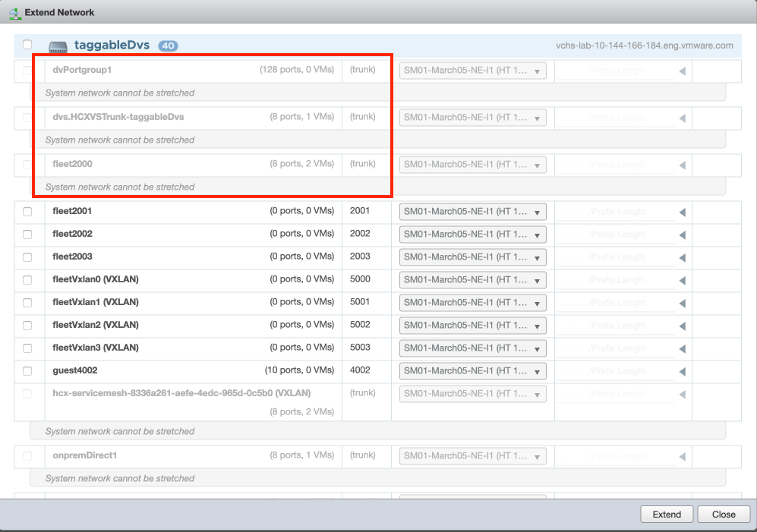Open guest4002 network extension dropdown
757x532 pixels.
(472, 371)
